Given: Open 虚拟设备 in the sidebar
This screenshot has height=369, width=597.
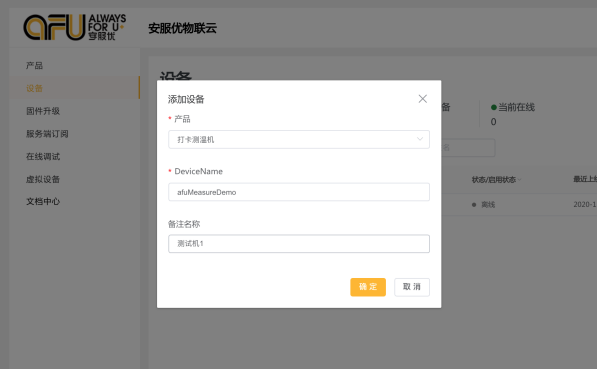Looking at the screenshot, I should tap(43, 179).
